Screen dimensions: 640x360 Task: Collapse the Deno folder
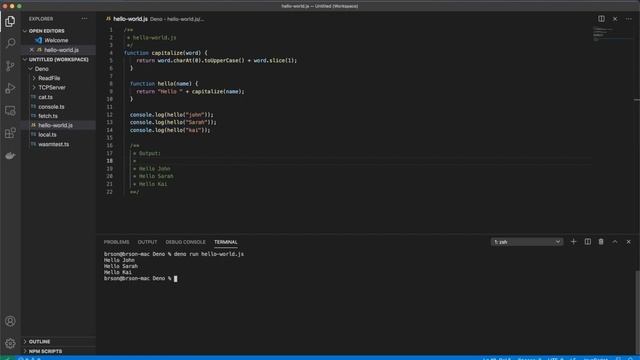pos(31,69)
